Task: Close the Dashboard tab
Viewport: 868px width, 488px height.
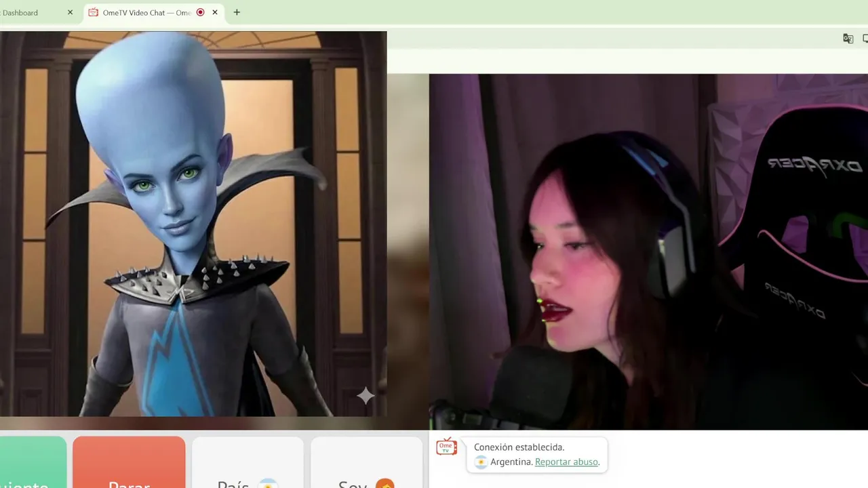Action: tap(70, 12)
